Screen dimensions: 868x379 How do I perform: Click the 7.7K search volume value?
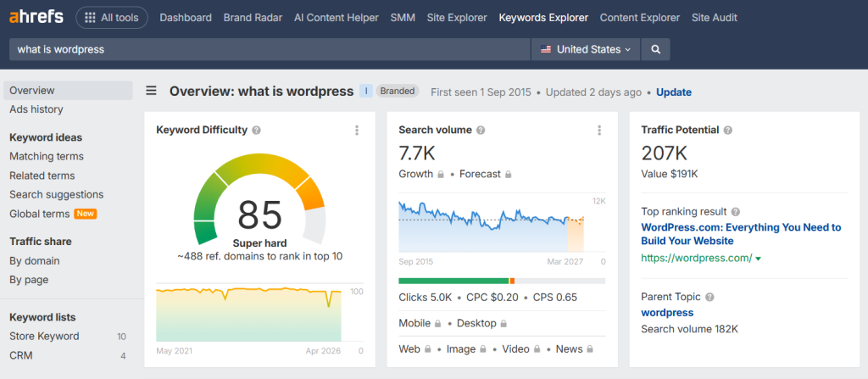[x=417, y=153]
